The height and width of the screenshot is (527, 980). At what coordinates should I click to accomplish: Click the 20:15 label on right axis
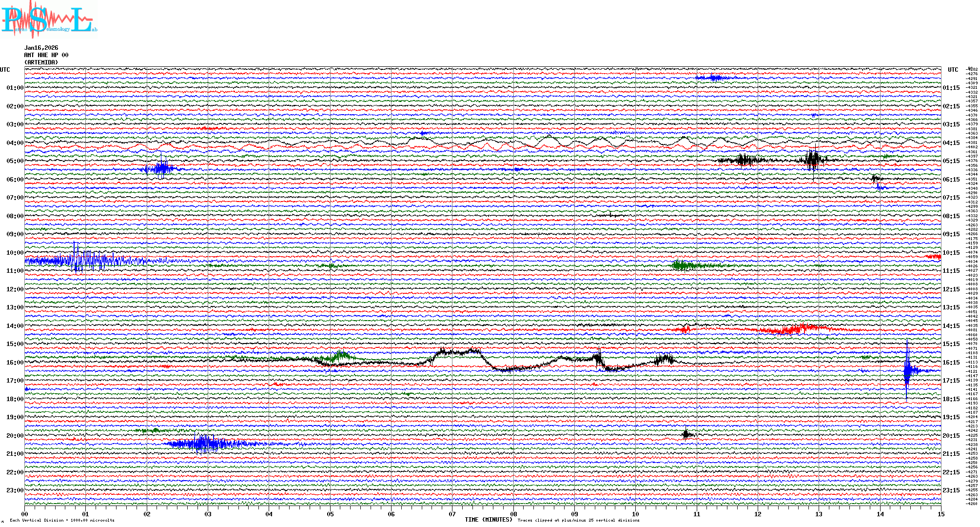pyautogui.click(x=951, y=436)
